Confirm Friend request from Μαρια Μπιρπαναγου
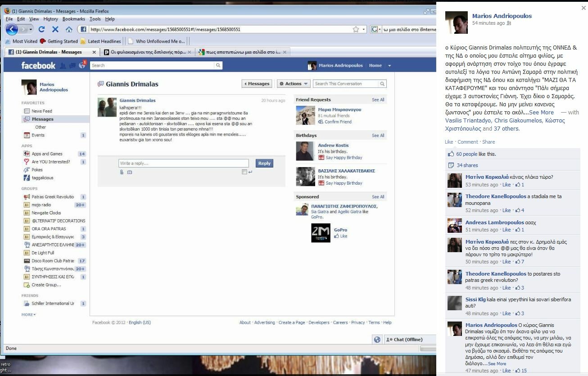This screenshot has width=588, height=376. [x=338, y=122]
